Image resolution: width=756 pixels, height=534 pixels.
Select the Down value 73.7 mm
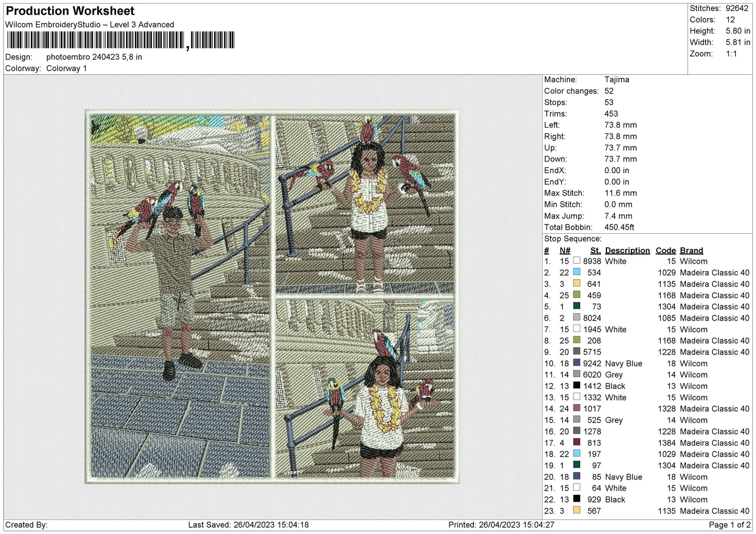620,159
